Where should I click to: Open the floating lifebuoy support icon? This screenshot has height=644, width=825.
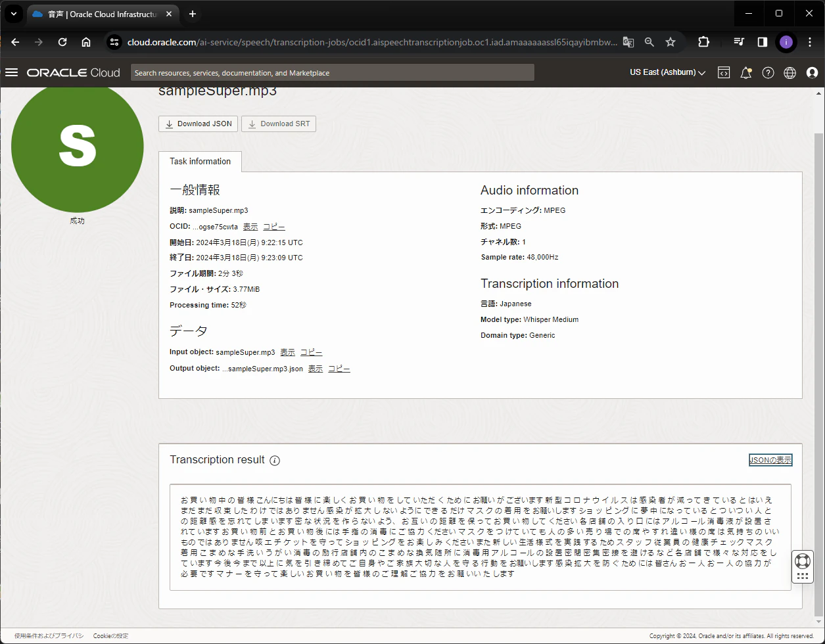(x=802, y=561)
